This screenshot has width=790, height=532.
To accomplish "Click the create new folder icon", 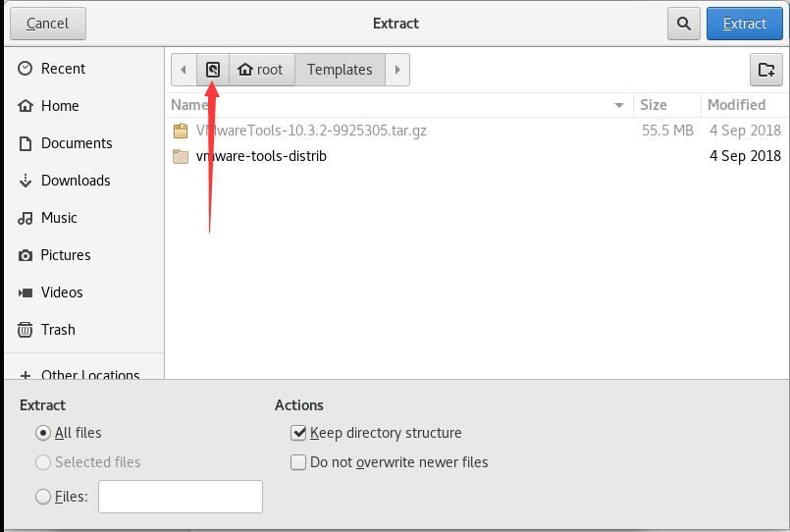I will [x=766, y=70].
